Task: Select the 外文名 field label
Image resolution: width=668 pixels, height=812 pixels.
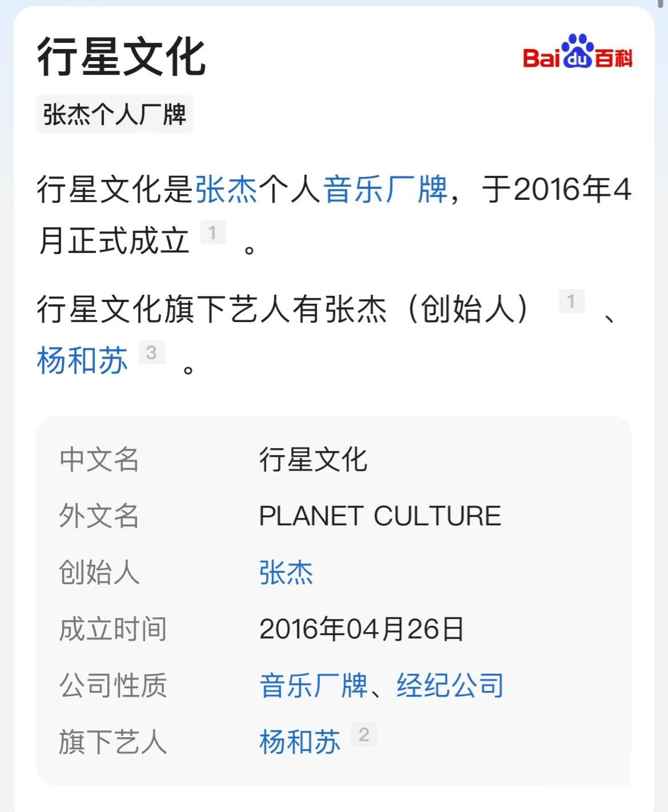Action: point(99,516)
